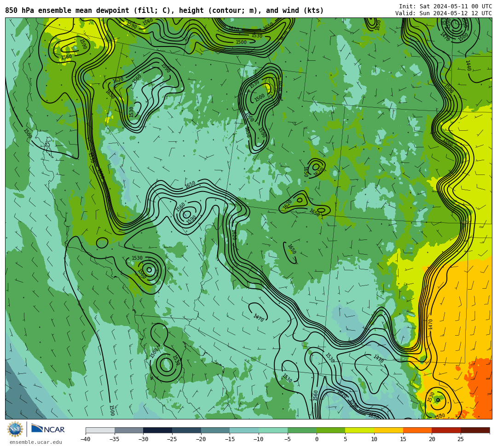Click the light teal -15 to -10 swatch

point(244,430)
